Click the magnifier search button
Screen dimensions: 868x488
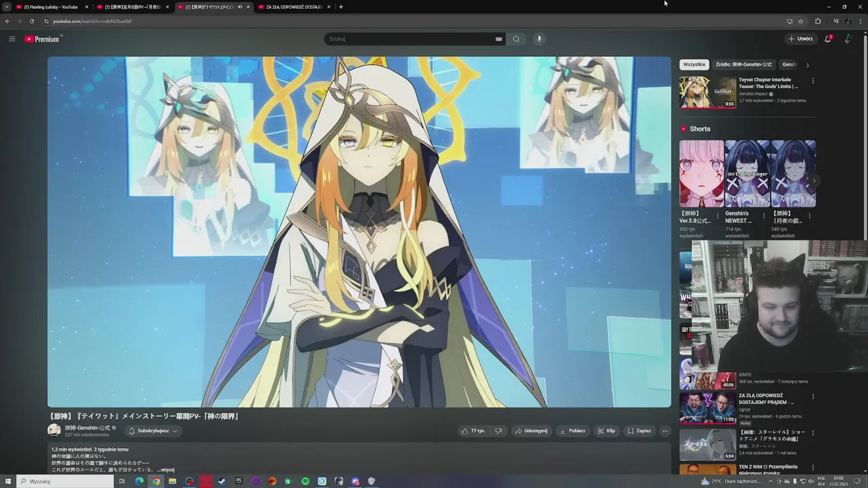(516, 39)
